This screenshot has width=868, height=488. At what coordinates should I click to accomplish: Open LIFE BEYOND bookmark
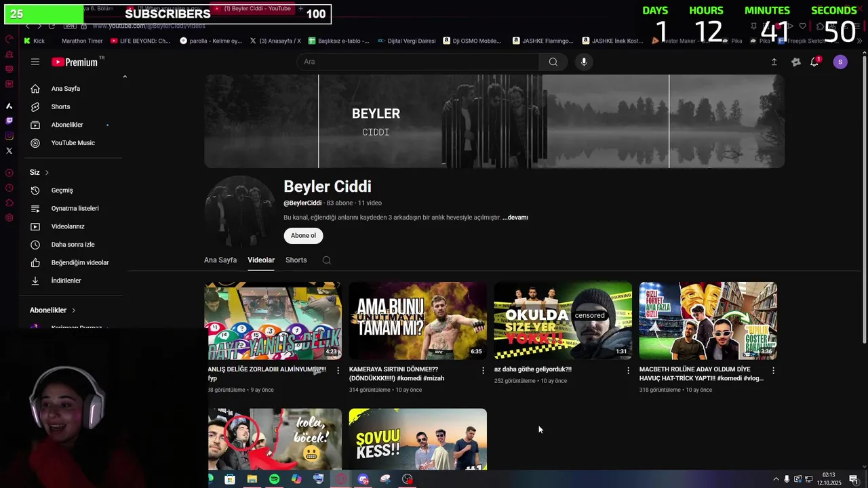pyautogui.click(x=140, y=41)
